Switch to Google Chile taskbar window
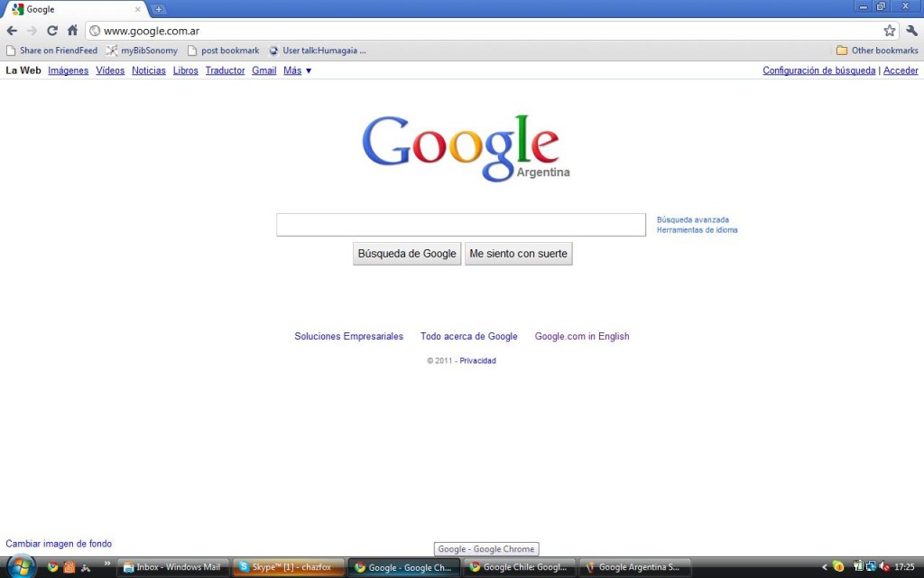 tap(520, 567)
